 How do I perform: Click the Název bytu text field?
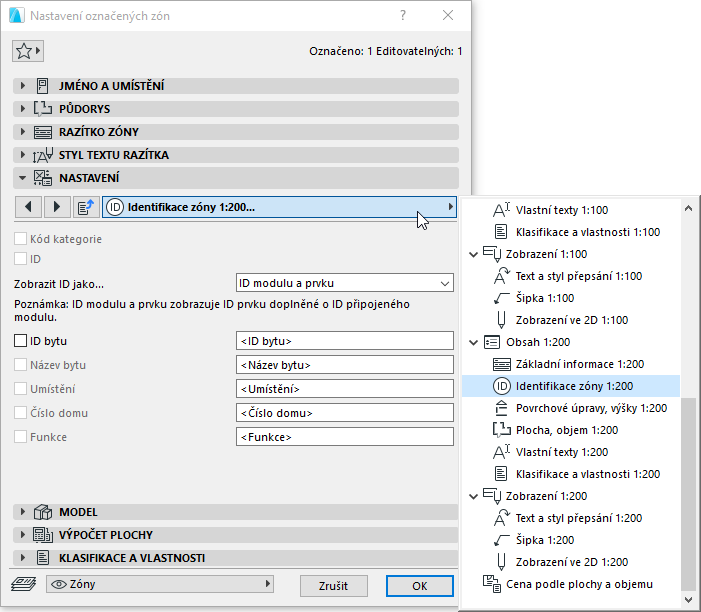point(344,365)
